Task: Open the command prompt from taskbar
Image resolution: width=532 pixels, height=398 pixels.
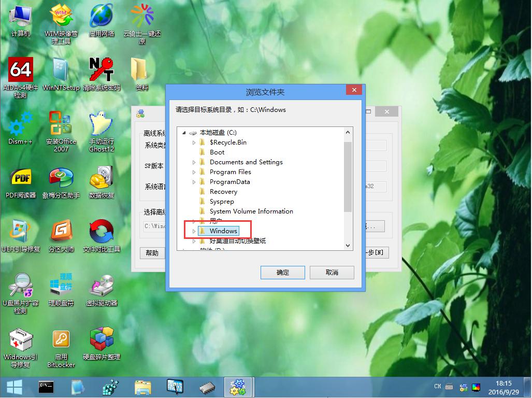Action: pos(46,387)
